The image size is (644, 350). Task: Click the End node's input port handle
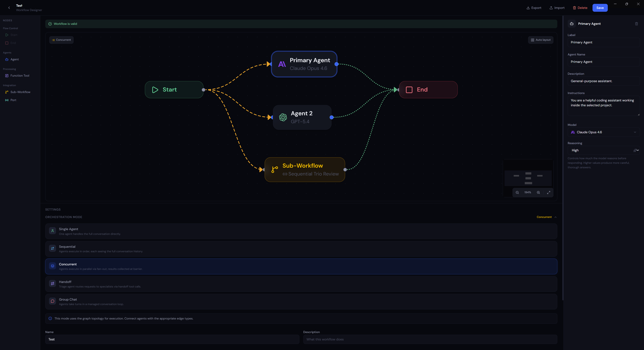[398, 90]
